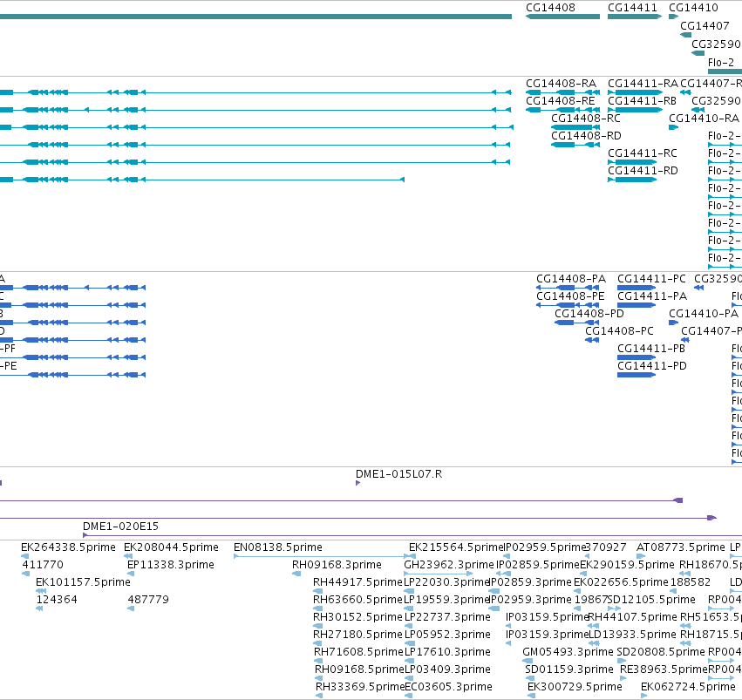This screenshot has width=742, height=700.
Task: Select EST label RH09168.3prime
Action: coord(337,565)
